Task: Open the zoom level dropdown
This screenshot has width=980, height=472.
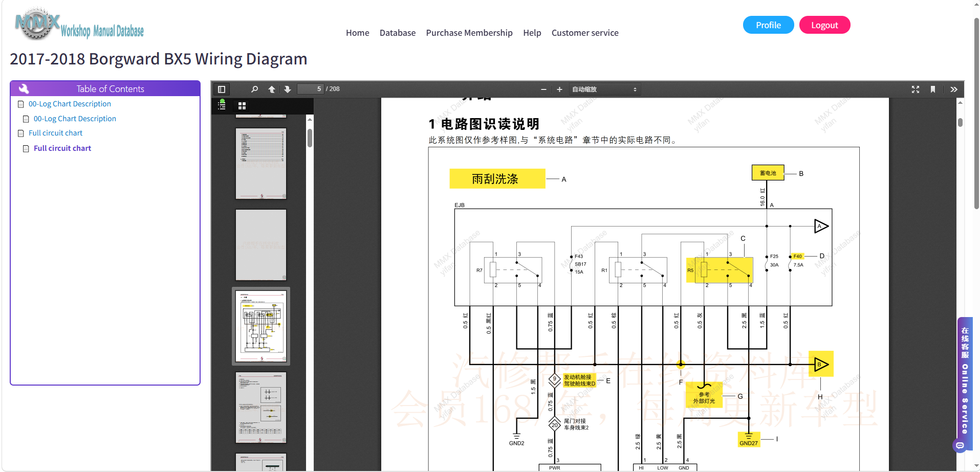Action: coord(604,89)
